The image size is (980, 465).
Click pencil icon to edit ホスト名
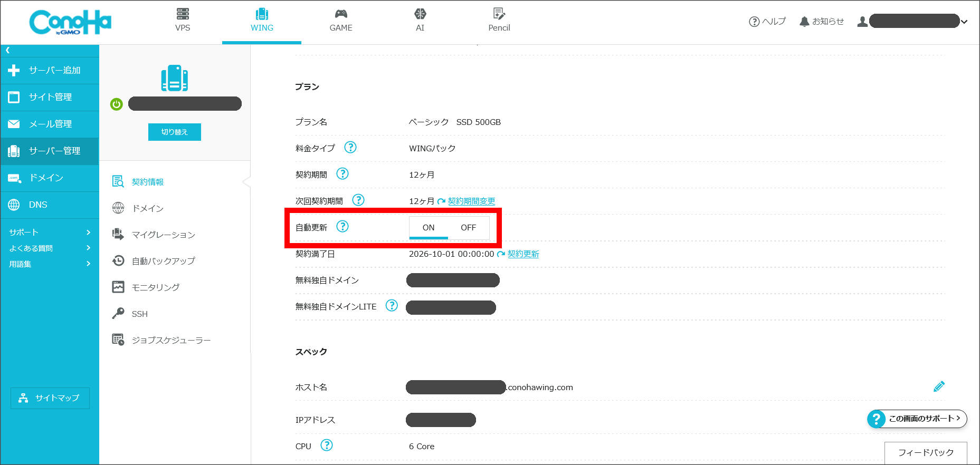point(939,386)
